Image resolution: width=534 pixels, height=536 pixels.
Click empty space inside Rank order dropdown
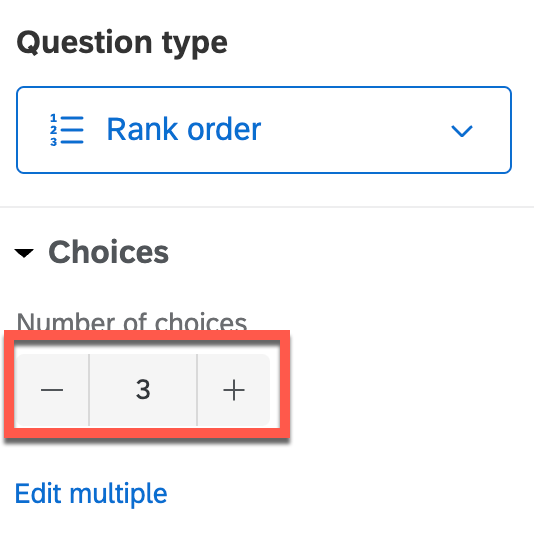click(356, 130)
